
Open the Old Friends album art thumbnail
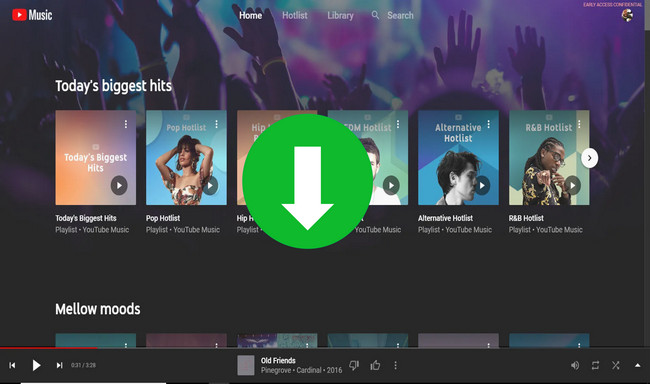(246, 365)
